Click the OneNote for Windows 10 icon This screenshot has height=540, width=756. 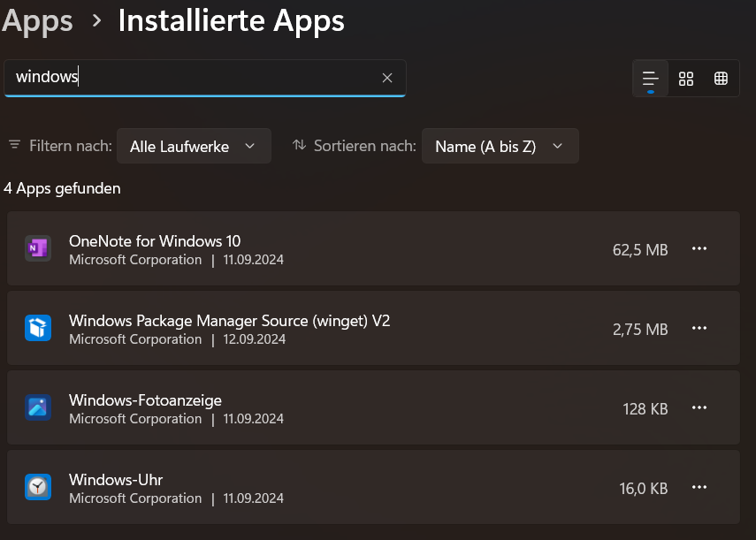[x=37, y=249]
